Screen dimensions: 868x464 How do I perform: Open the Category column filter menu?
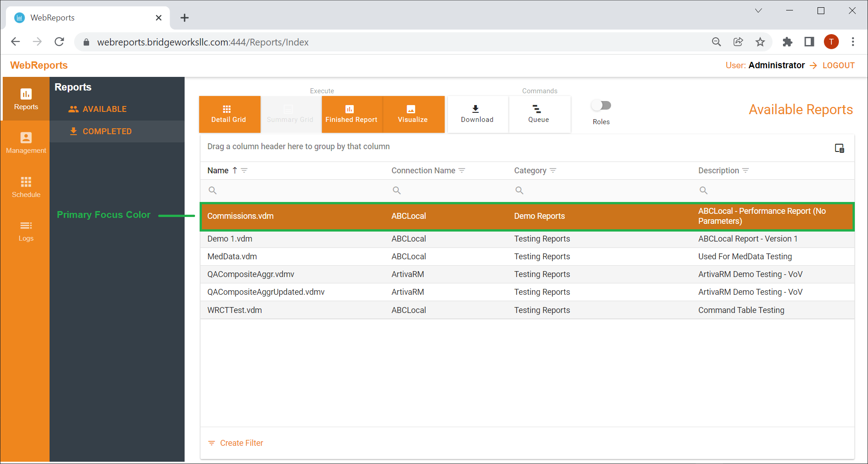[553, 171]
